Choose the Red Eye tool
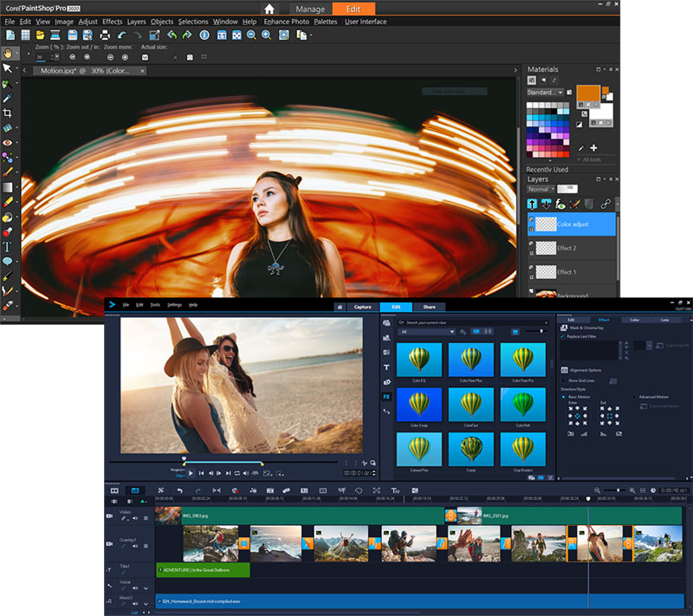The height and width of the screenshot is (616, 693). [8, 142]
